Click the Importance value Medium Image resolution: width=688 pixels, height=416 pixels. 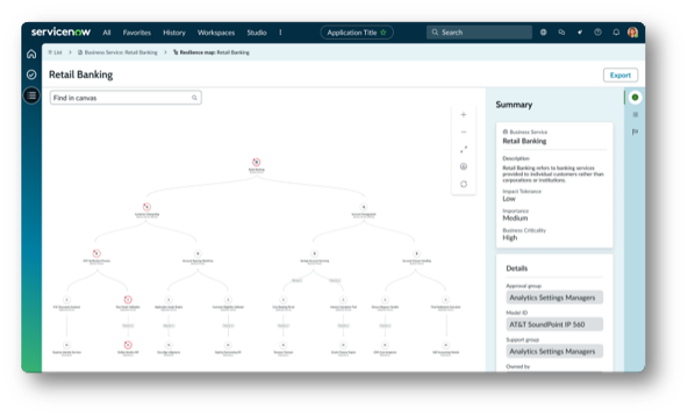515,218
